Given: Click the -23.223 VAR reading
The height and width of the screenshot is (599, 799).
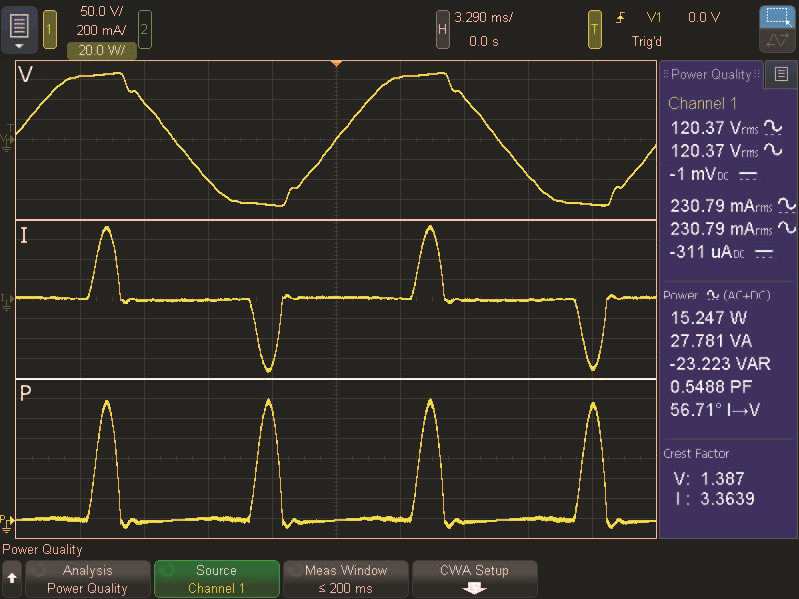Looking at the screenshot, I should (x=720, y=364).
